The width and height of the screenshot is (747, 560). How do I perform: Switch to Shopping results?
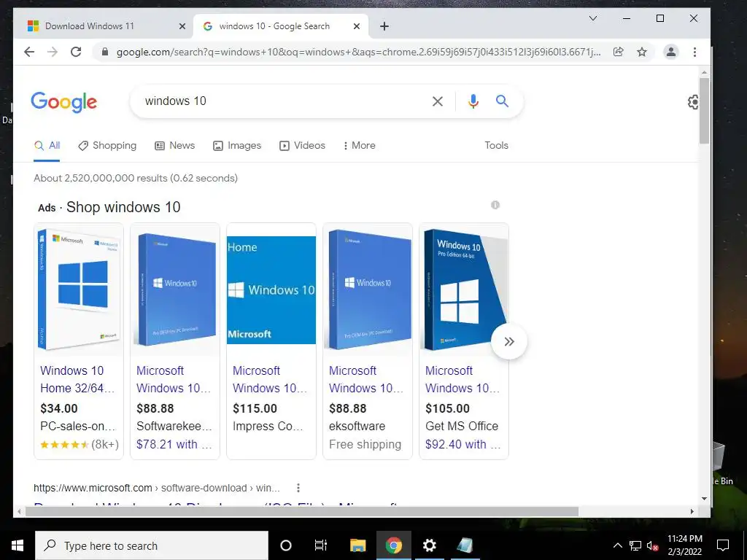point(107,146)
